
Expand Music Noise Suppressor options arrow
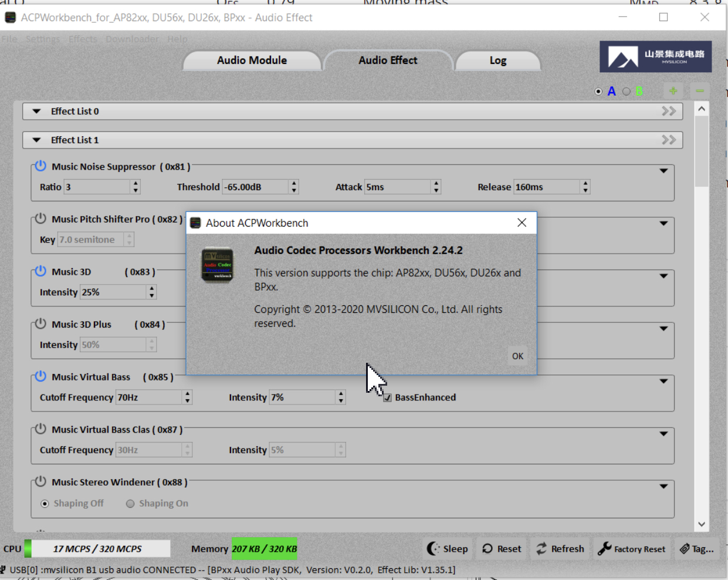tap(663, 171)
